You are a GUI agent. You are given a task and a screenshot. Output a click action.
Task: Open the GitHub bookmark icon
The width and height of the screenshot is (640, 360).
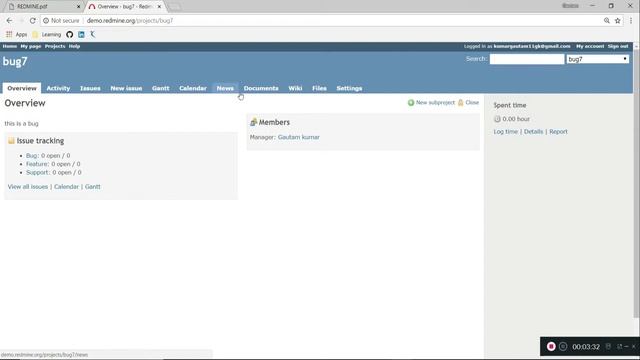tap(70, 34)
